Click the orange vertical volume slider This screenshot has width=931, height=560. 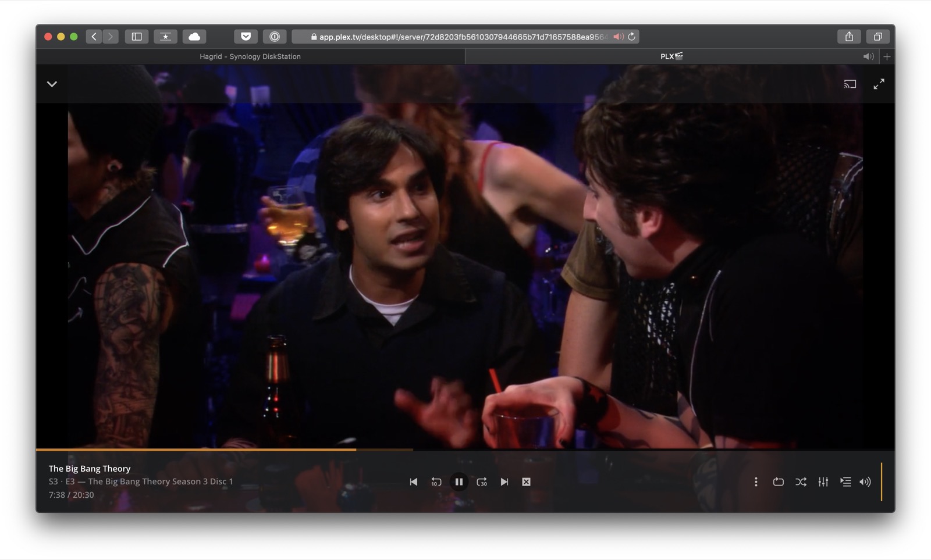tap(882, 481)
